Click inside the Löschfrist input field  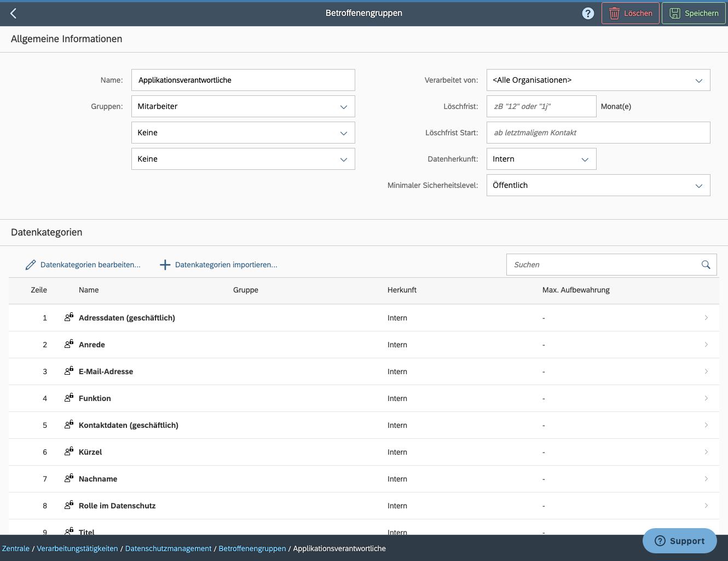[541, 106]
